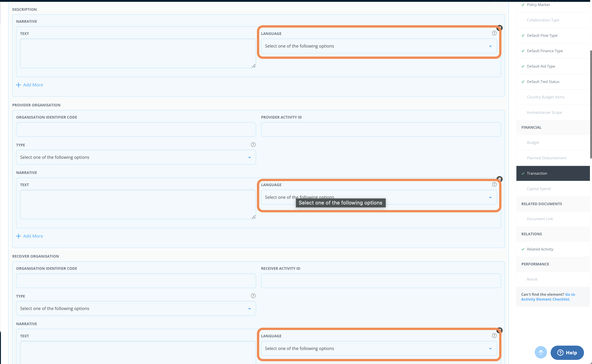Focus the Description narrative text area
Screen dimensions: 592x364
pos(138,53)
